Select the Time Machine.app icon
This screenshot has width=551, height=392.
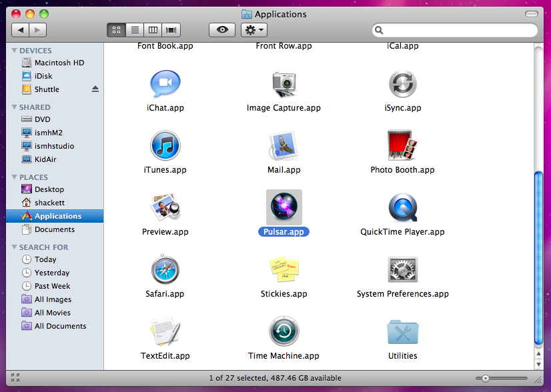point(284,331)
